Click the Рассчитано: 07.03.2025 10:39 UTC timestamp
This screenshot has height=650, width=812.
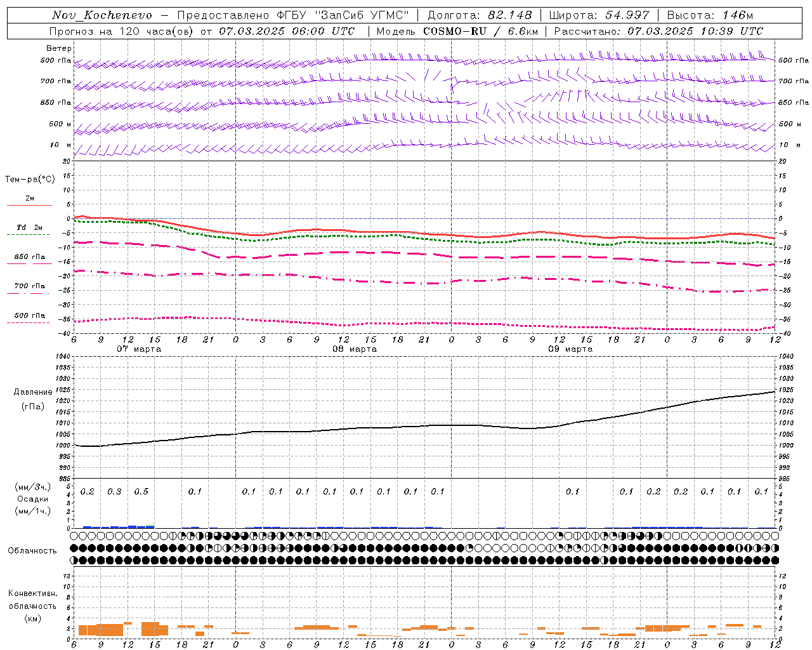point(659,31)
